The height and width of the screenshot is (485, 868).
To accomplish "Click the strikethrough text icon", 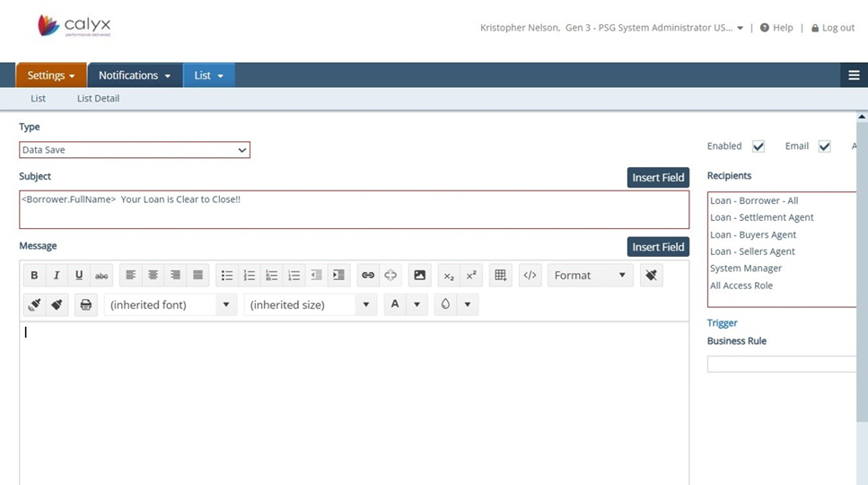I will pos(101,276).
